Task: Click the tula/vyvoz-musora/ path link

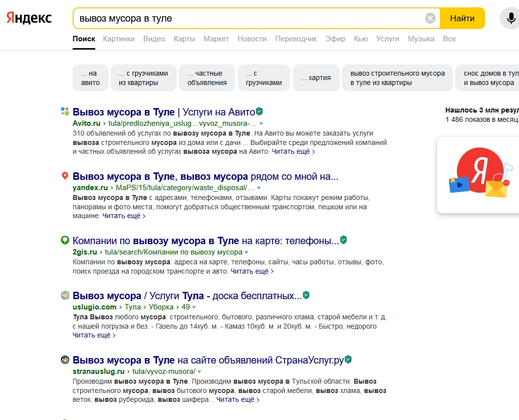Action: click(164, 371)
